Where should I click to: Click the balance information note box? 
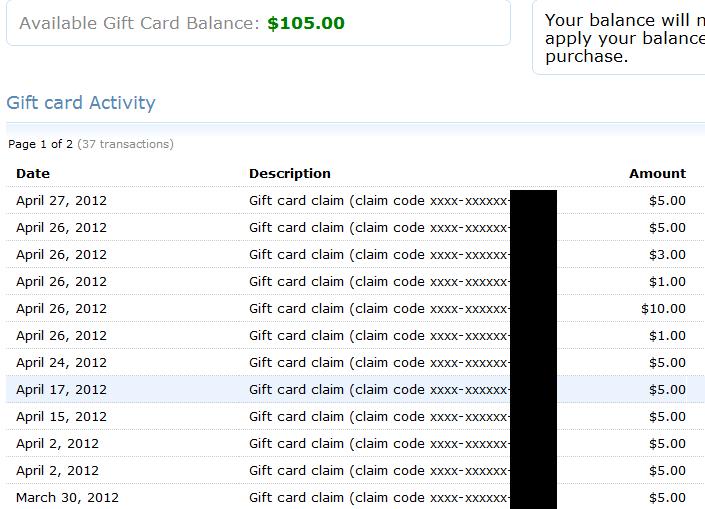[619, 37]
